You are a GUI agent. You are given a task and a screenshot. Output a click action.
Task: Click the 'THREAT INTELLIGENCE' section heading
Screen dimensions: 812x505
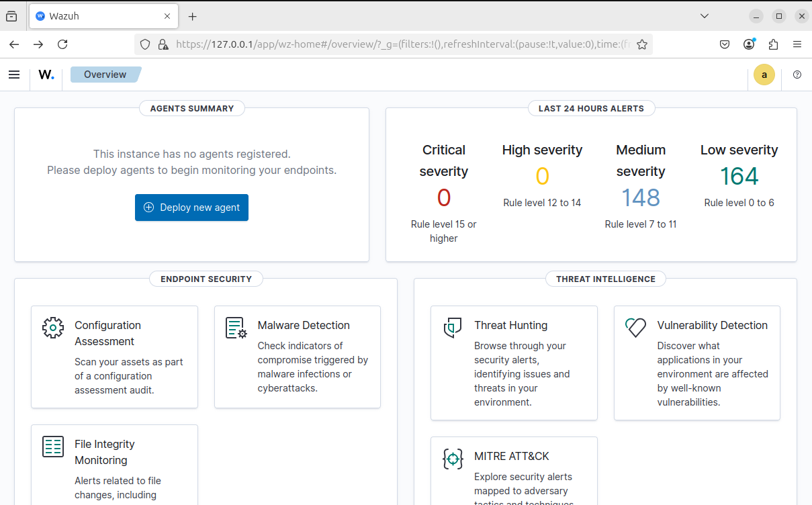(x=606, y=279)
